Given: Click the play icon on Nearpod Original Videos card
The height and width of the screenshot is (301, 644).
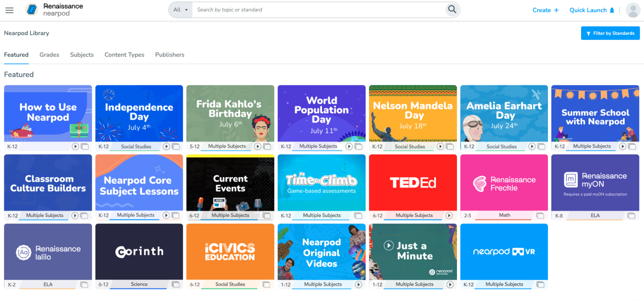Looking at the screenshot, I should [358, 284].
